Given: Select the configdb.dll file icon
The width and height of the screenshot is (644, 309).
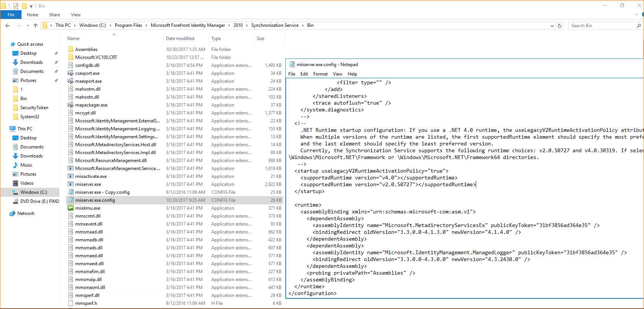Looking at the screenshot, I should click(70, 65).
